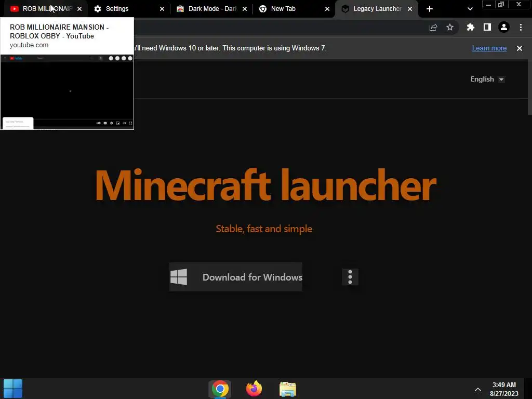532x399 pixels.
Task: Select the Legacy Launcher tab
Action: click(377, 9)
